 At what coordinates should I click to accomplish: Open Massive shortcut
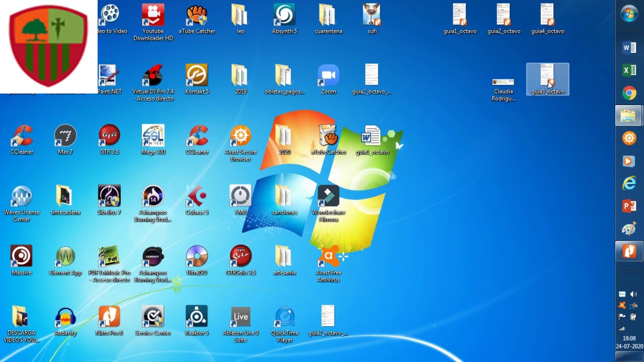coord(22,260)
